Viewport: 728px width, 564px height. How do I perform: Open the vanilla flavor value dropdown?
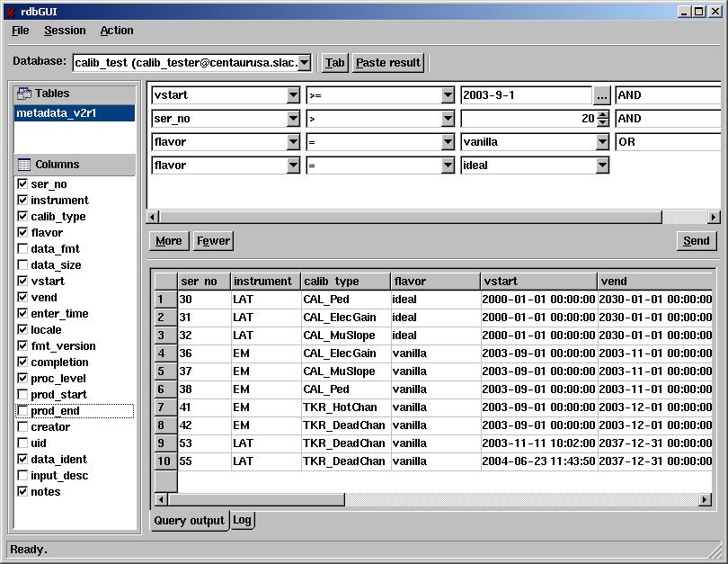pyautogui.click(x=602, y=142)
